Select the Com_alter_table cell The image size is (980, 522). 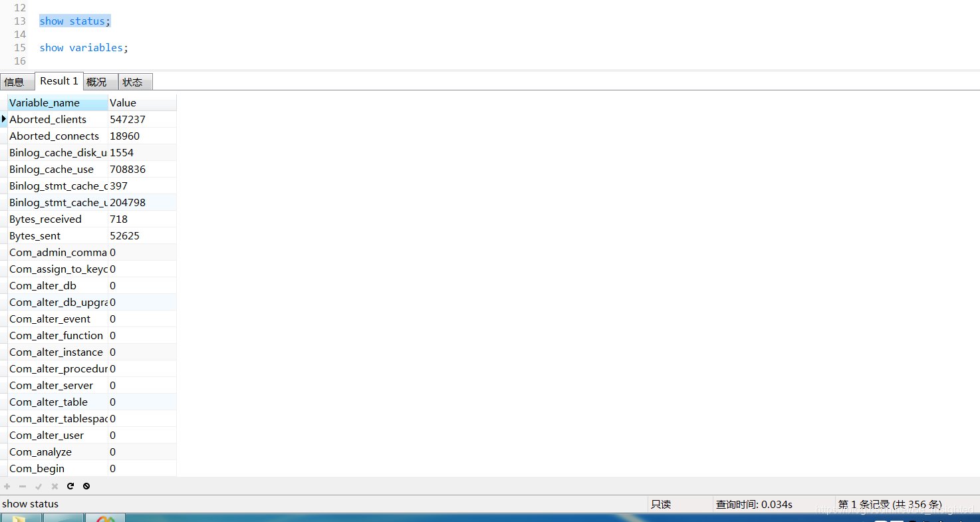(x=58, y=402)
